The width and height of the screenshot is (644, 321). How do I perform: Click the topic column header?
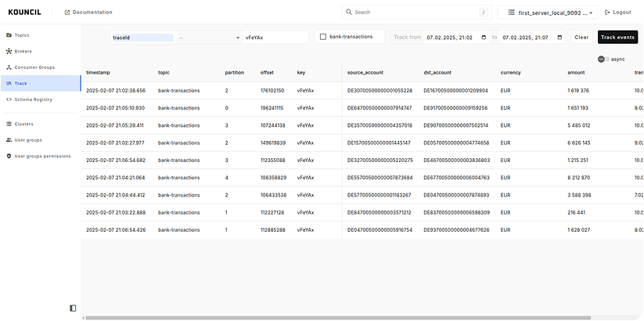pos(164,72)
